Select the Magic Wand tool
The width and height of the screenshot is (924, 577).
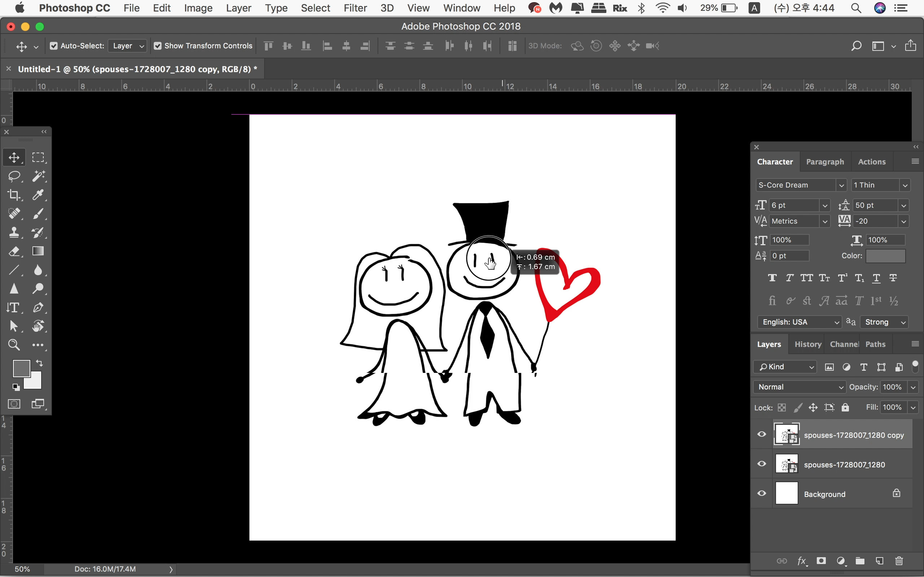coord(38,176)
